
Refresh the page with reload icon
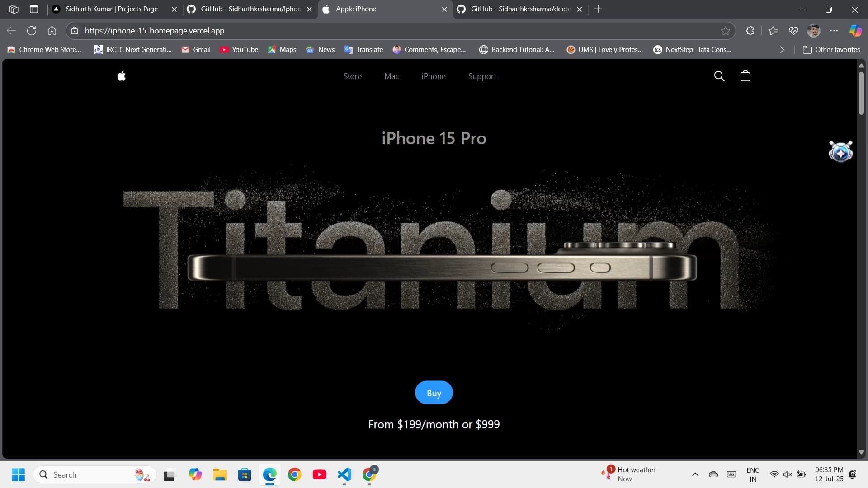coord(32,31)
